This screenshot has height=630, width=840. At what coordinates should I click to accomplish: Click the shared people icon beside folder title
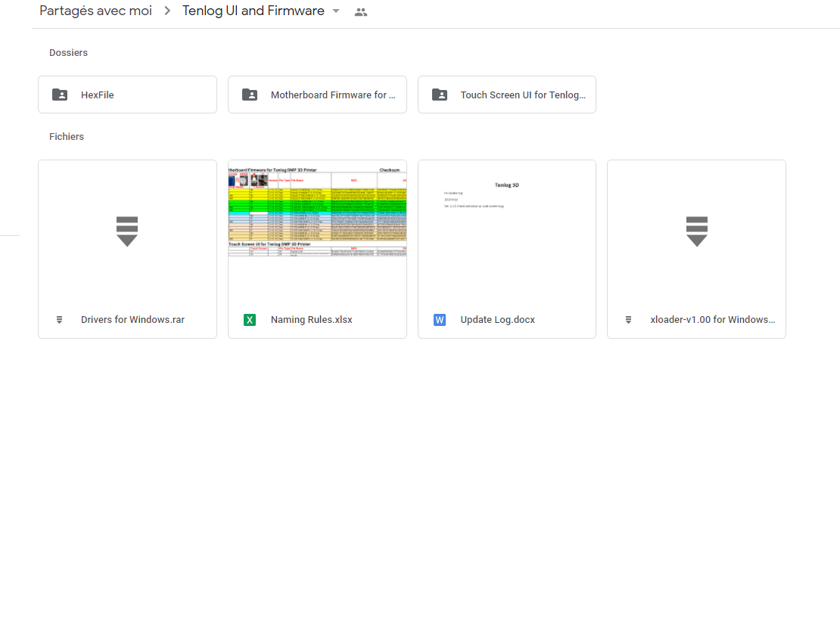click(361, 12)
